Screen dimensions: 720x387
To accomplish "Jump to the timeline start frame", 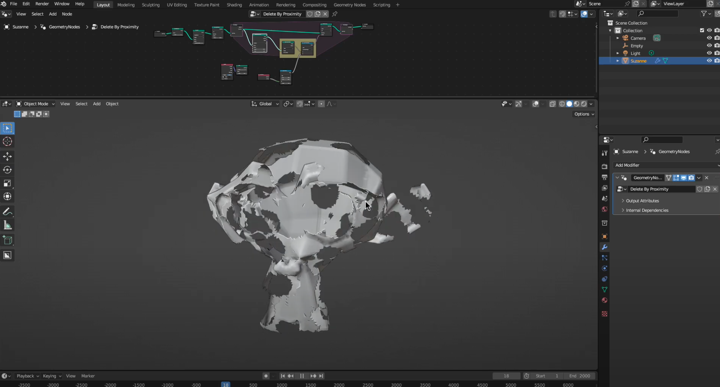I will click(x=283, y=376).
